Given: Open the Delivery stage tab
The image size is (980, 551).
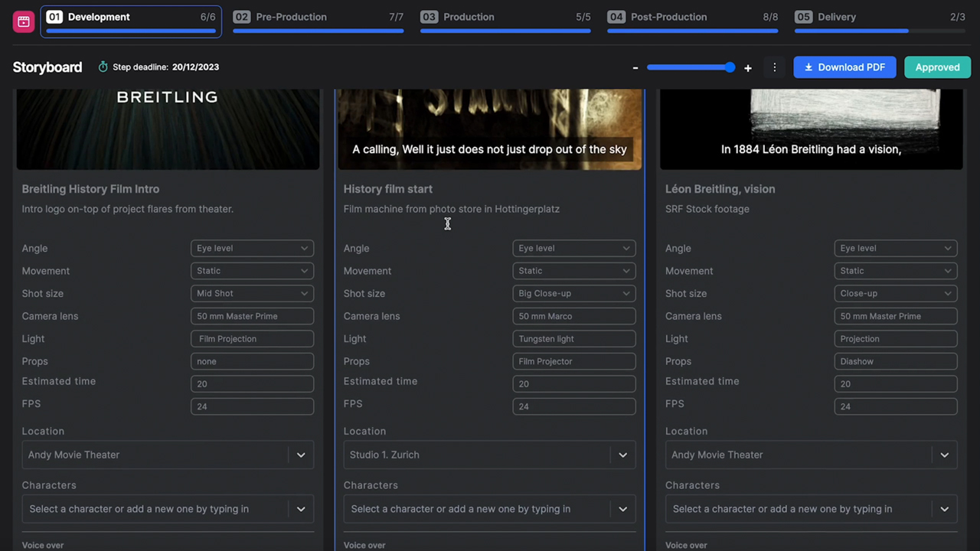Looking at the screenshot, I should click(x=879, y=18).
